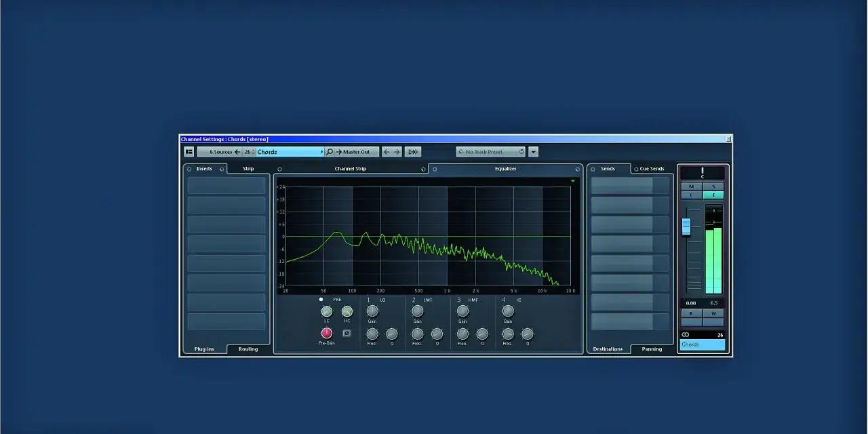Click the edit instrument export arrow icon
Image resolution: width=868 pixels, height=434 pixels.
click(x=413, y=152)
